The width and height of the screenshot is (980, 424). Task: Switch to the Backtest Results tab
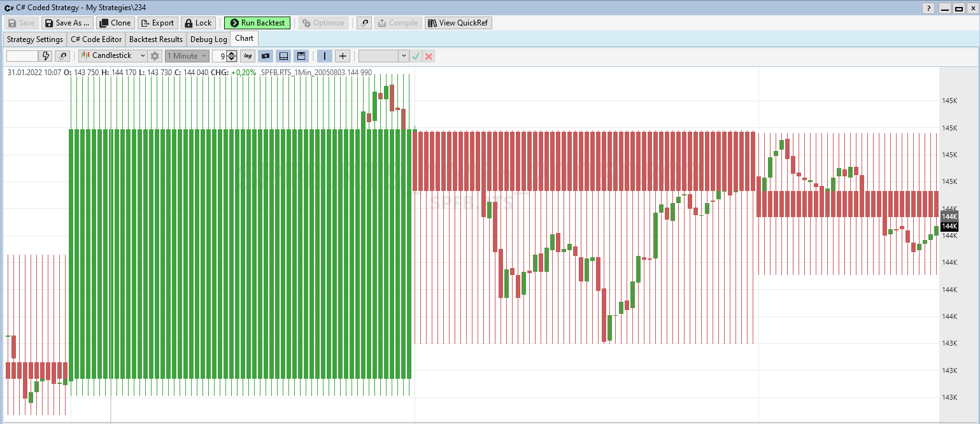(156, 39)
